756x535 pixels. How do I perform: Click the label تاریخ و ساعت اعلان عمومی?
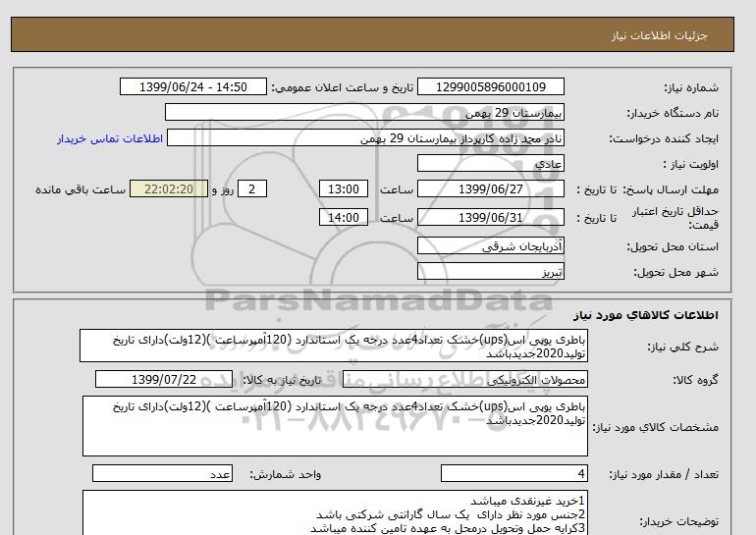click(343, 87)
